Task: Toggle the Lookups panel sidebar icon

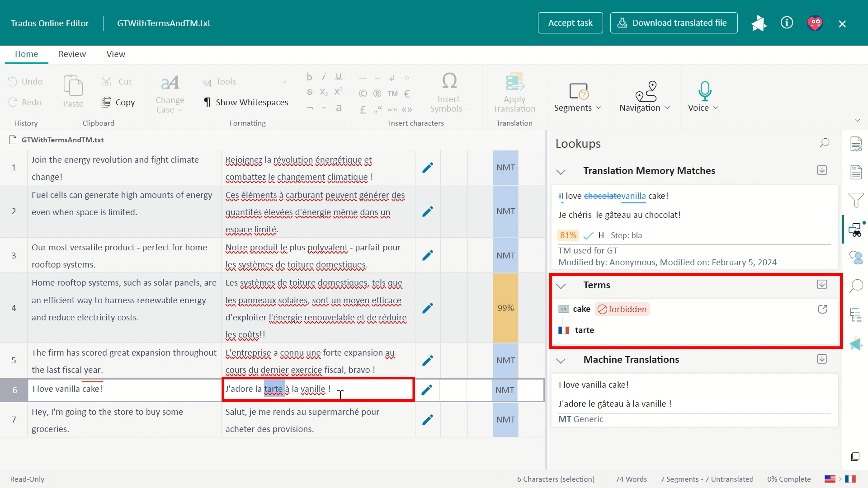Action: pos(855,230)
